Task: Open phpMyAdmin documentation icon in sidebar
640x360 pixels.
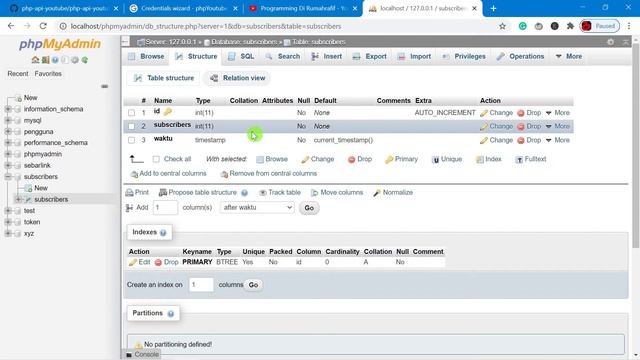Action: [55, 60]
